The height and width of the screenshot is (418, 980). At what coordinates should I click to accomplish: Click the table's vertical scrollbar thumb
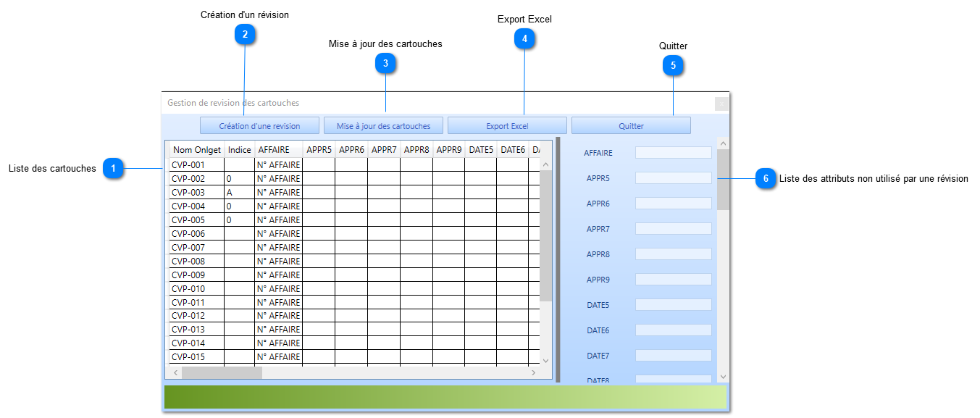pyautogui.click(x=546, y=235)
